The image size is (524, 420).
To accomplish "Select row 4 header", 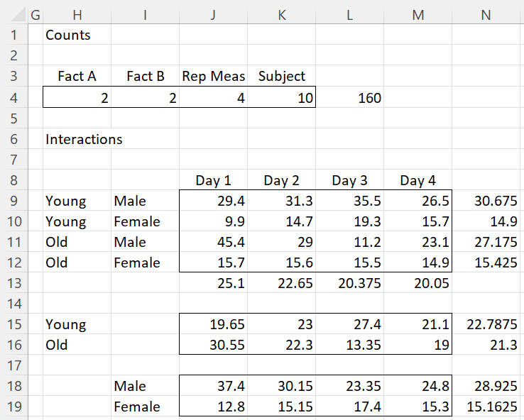I will 13,98.
